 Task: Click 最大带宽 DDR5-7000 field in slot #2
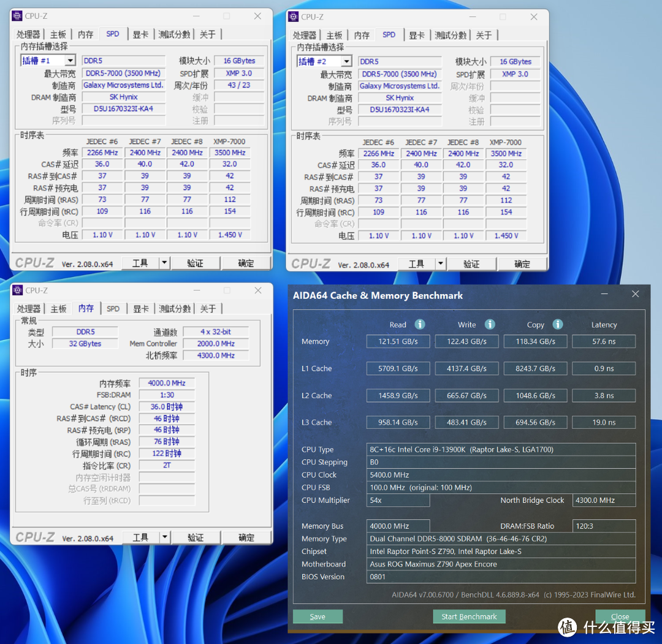(400, 74)
